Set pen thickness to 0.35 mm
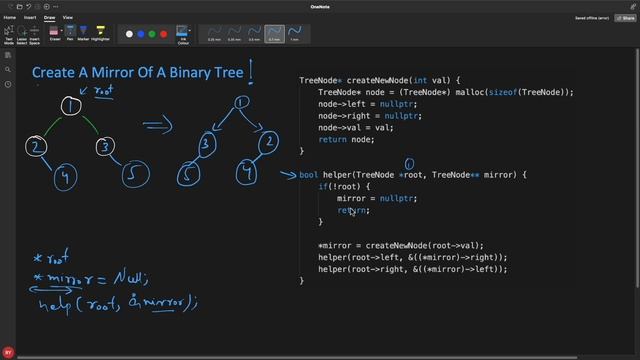 [x=234, y=34]
